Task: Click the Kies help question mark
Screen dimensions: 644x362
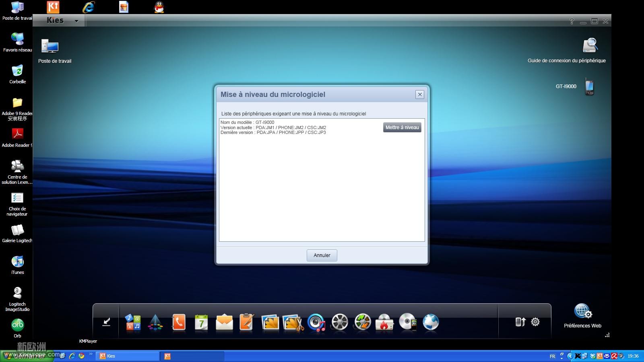Action: [x=572, y=21]
